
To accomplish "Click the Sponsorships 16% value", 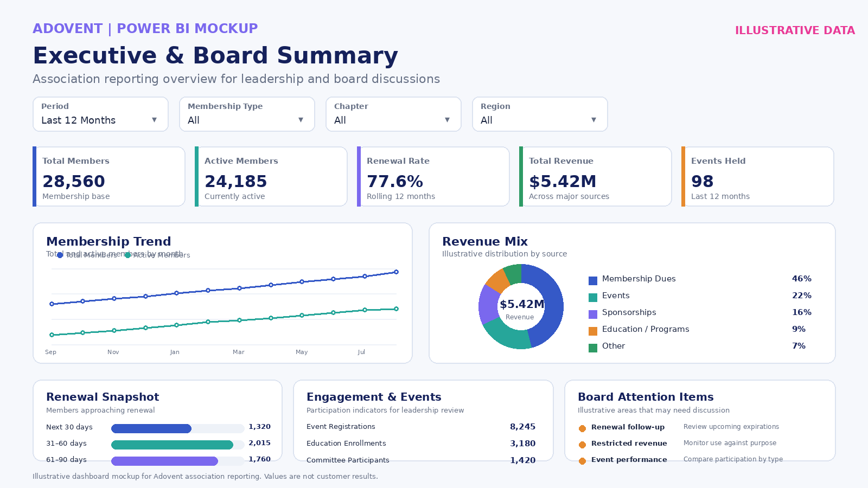I will click(x=802, y=312).
